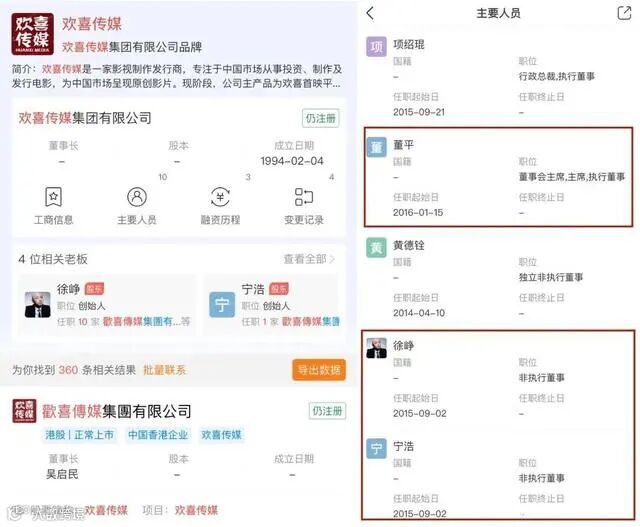Click 1994-02-04 founding date
The width and height of the screenshot is (640, 527).
[292, 161]
